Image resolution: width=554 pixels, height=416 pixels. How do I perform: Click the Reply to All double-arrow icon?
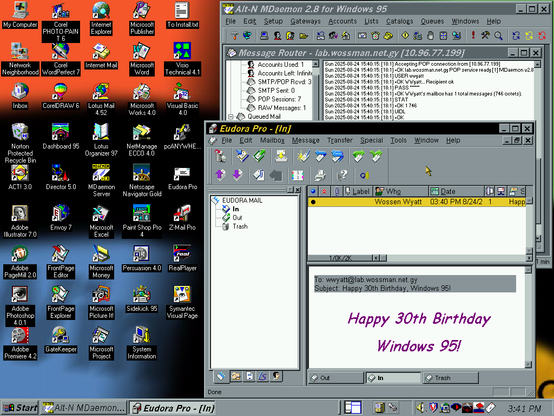coord(337,156)
